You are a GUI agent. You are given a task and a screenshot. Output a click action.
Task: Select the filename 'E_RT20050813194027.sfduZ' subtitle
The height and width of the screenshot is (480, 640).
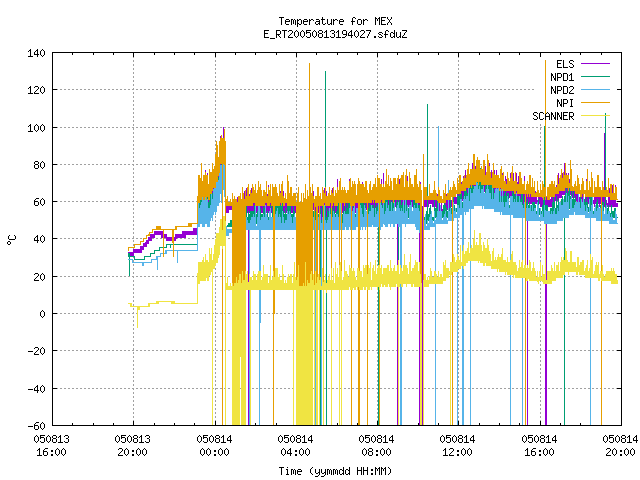click(335, 34)
